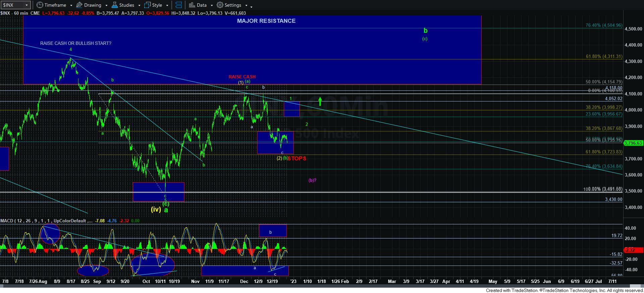
Task: Open the Timeframe toolbar menu
Action: 51,5
